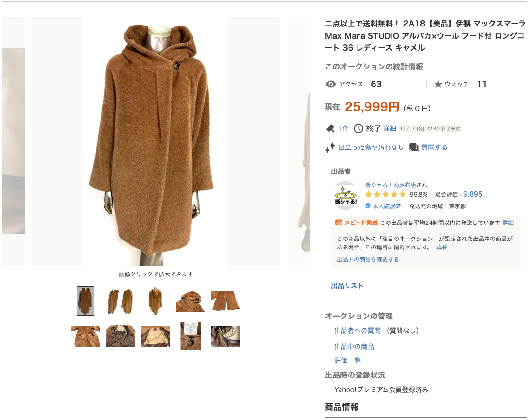Select the care label tag thumbnail
Screen dimensions: 532x420
191,336
